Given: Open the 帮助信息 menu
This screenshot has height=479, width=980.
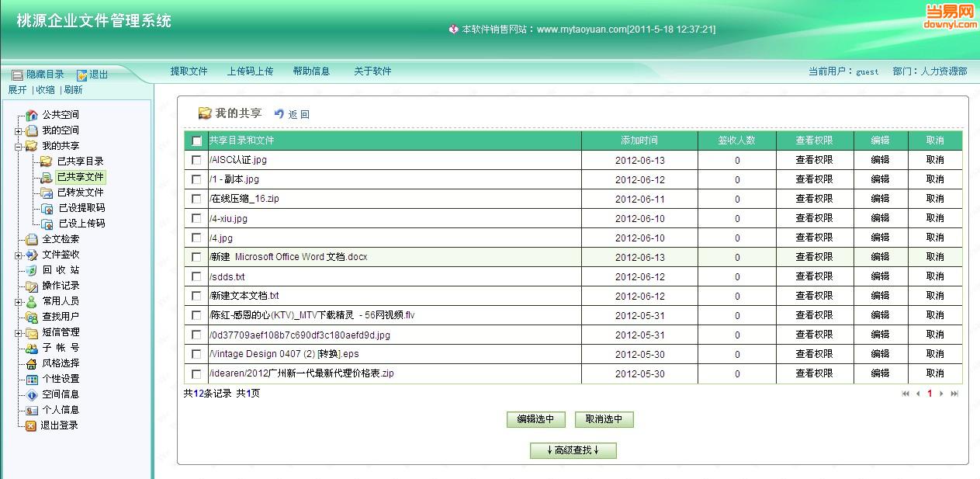Looking at the screenshot, I should (311, 71).
